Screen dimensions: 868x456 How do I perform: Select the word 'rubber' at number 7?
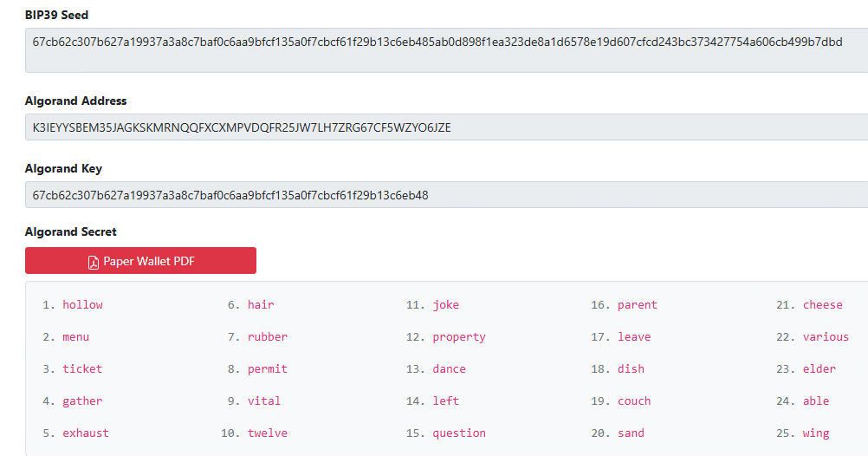coord(267,336)
